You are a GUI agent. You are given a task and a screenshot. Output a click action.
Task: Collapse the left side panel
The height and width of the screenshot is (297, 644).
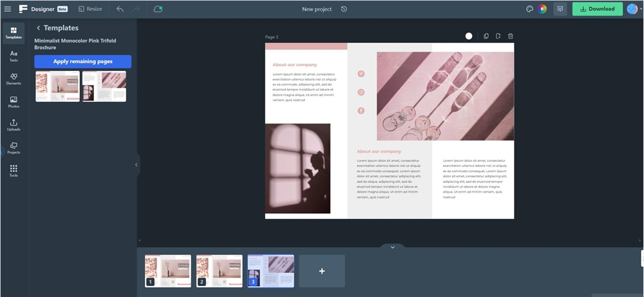tap(136, 165)
